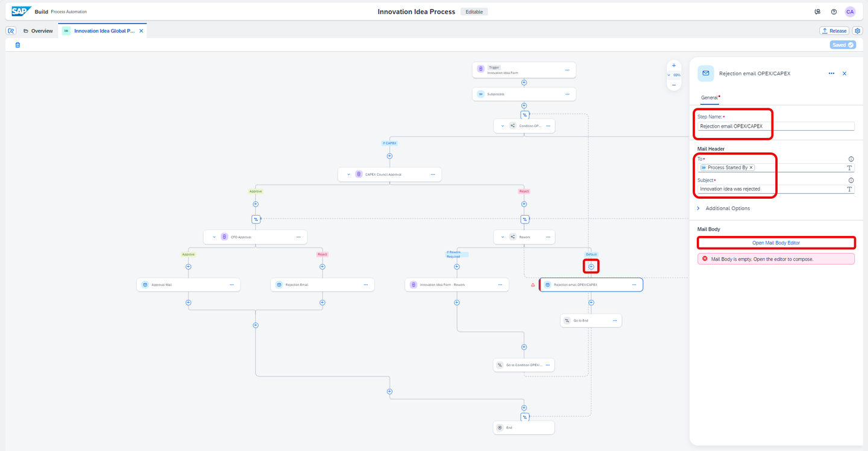
Task: Click the trash delete icon
Action: [17, 45]
